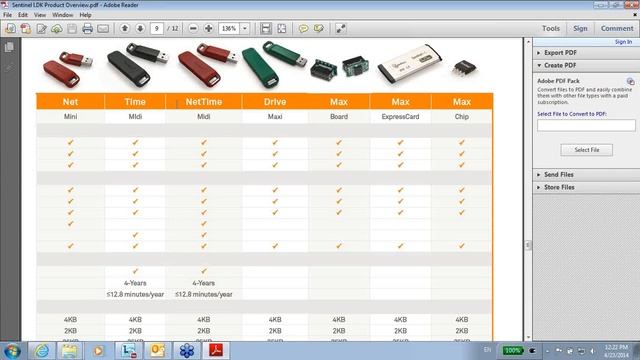Click the page number field showing 9
Image resolution: width=640 pixels, height=360 pixels.
coord(157,29)
